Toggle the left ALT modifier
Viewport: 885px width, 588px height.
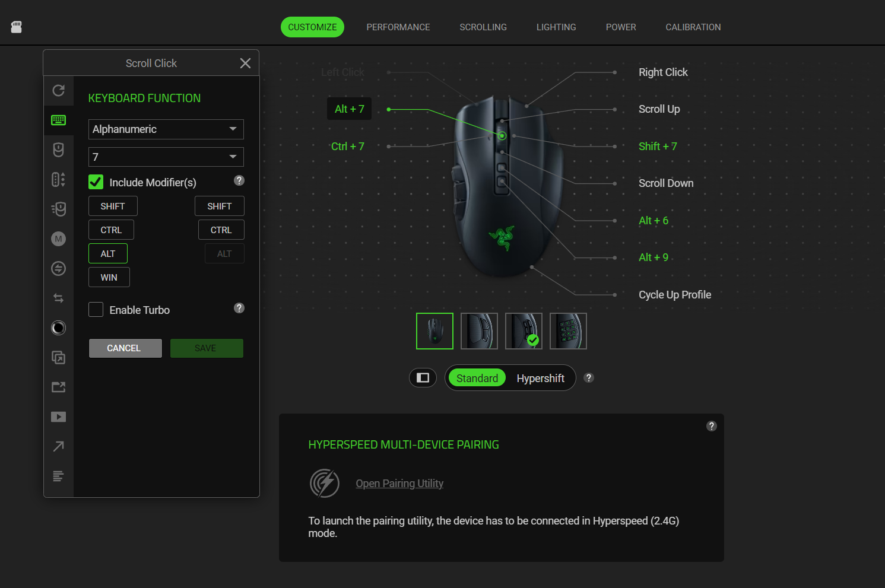click(108, 253)
